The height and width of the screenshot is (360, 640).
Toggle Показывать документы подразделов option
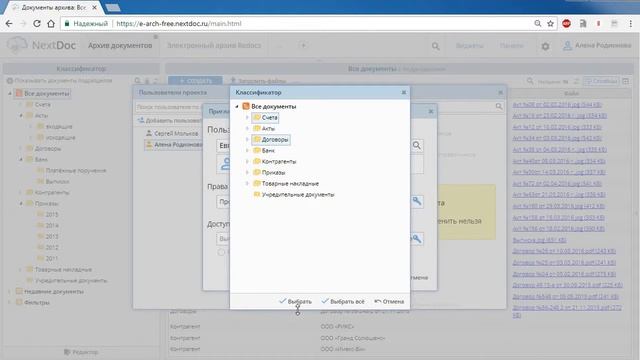[59, 81]
